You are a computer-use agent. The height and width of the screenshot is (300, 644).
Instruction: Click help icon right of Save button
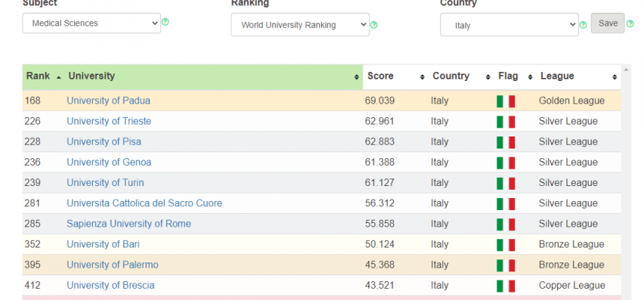(630, 23)
